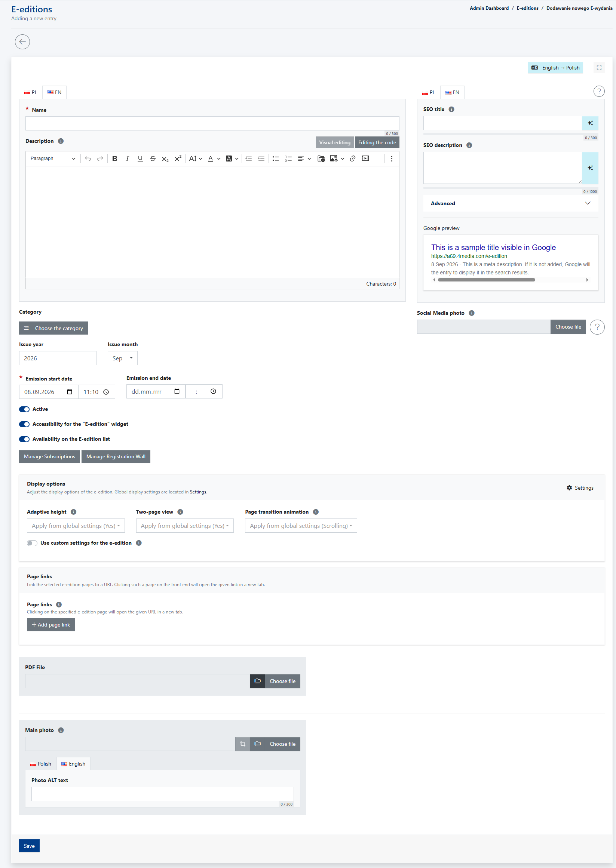The image size is (616, 868).
Task: Select the Polish tab for Photo ALT
Action: (x=41, y=763)
